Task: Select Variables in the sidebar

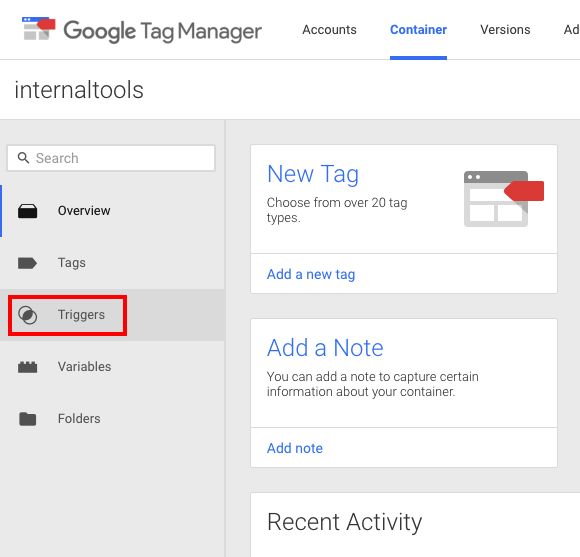Action: click(x=112, y=367)
